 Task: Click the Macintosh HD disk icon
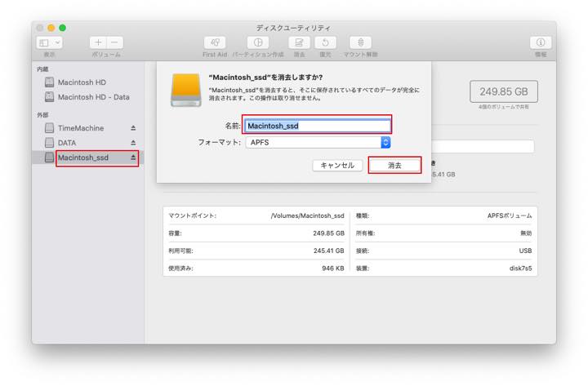click(x=49, y=82)
